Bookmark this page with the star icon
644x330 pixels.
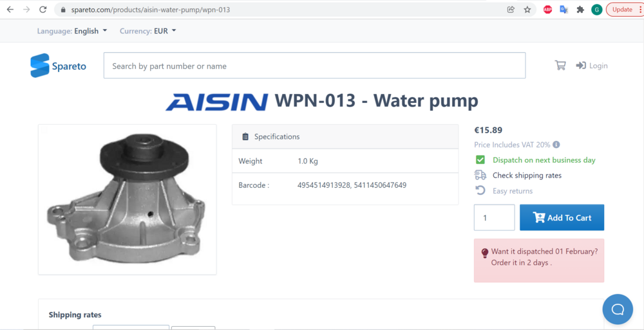pos(527,10)
